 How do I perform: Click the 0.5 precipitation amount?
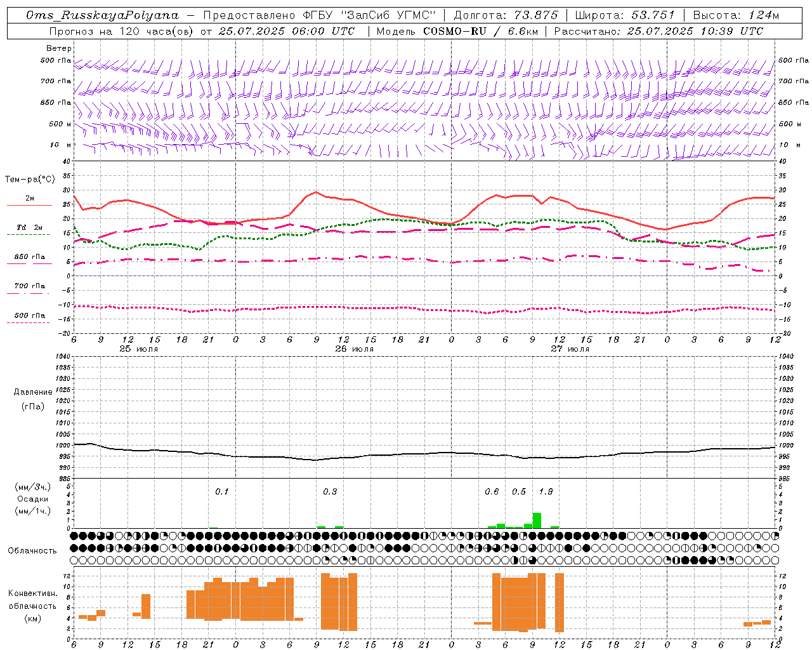(x=519, y=492)
